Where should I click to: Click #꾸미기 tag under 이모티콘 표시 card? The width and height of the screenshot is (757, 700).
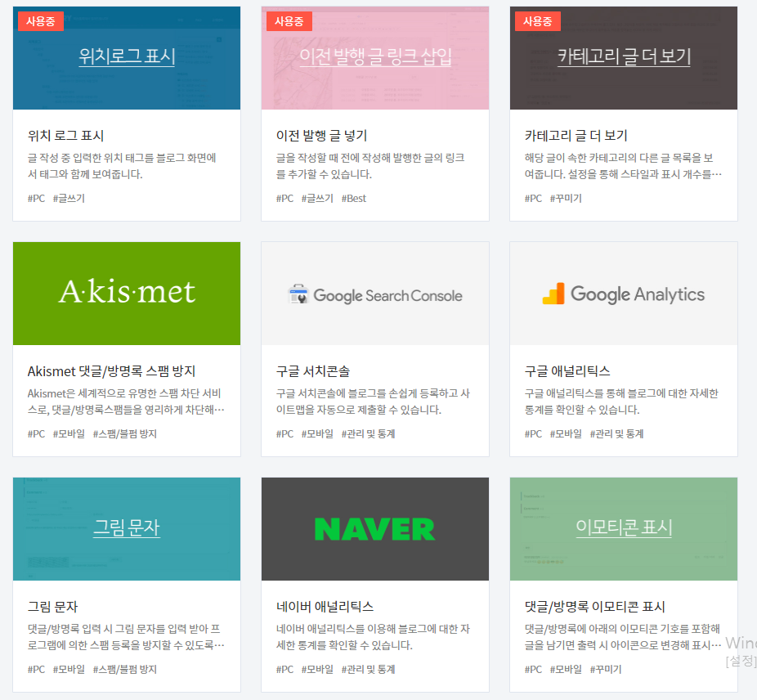[x=606, y=670]
